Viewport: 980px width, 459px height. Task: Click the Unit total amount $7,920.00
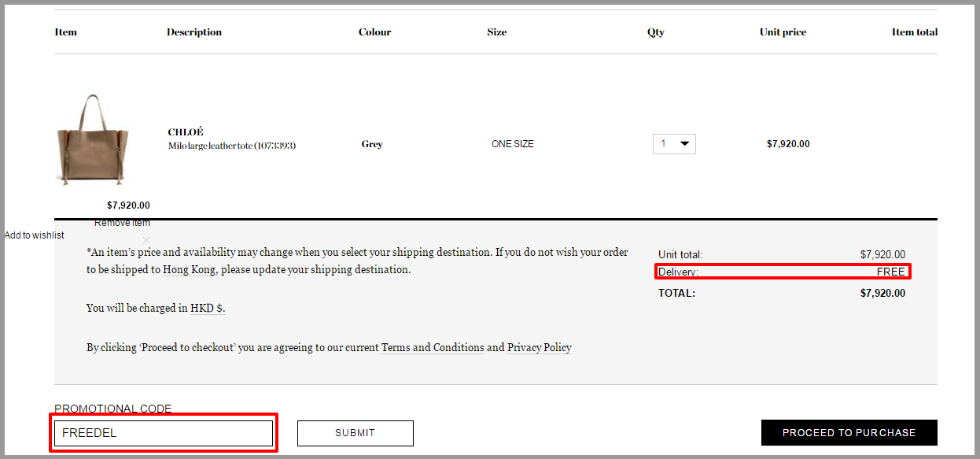point(883,254)
